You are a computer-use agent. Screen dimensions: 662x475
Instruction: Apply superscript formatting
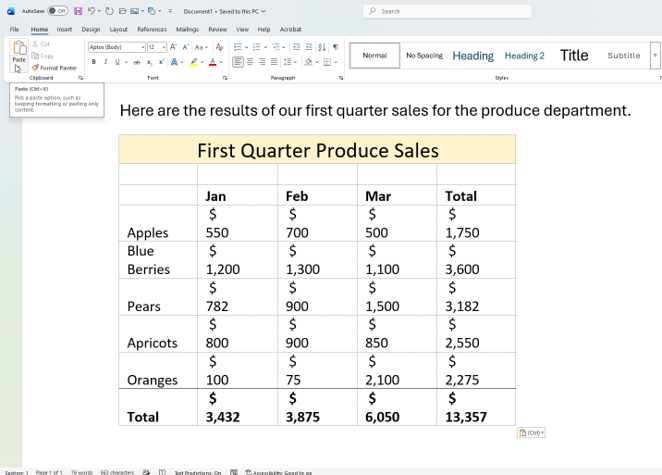point(161,62)
